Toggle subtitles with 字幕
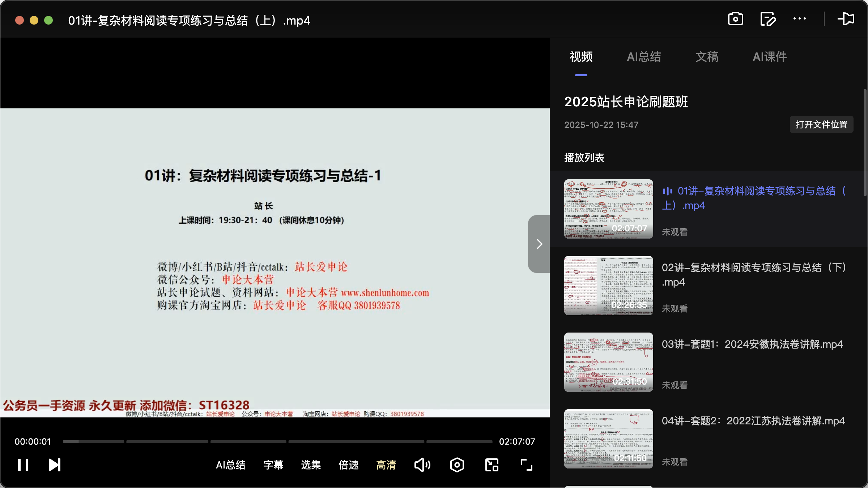The width and height of the screenshot is (868, 488). tap(273, 465)
